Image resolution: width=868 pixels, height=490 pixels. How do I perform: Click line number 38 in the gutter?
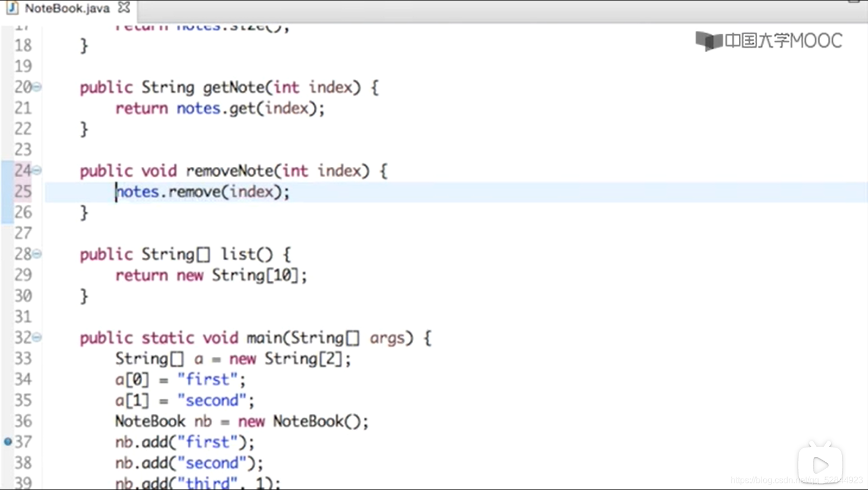[23, 463]
